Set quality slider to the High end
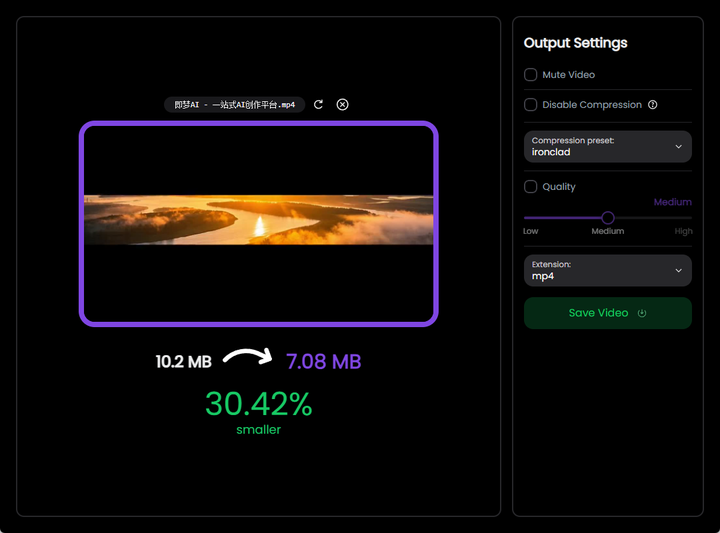720x533 pixels. click(690, 218)
